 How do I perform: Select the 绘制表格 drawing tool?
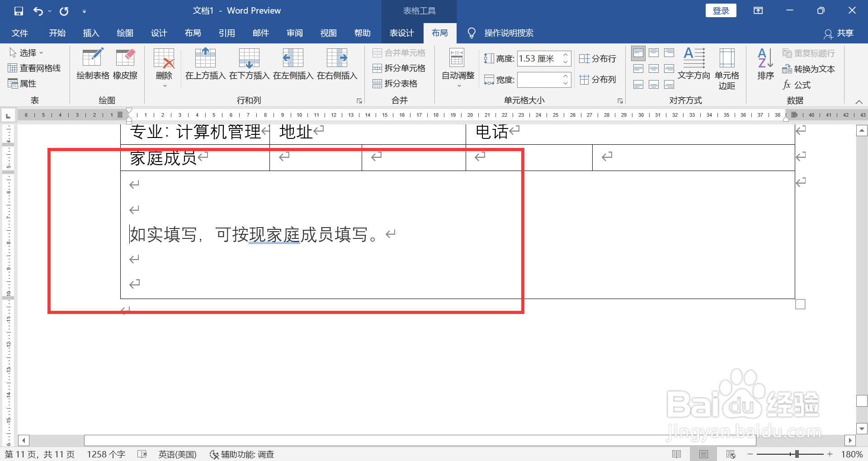coord(92,65)
